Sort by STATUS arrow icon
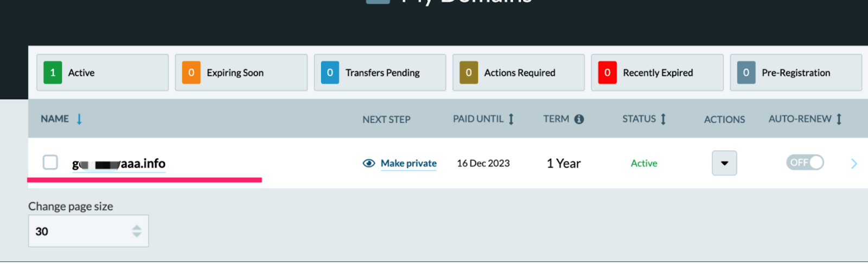This screenshot has width=868, height=264. click(x=663, y=119)
